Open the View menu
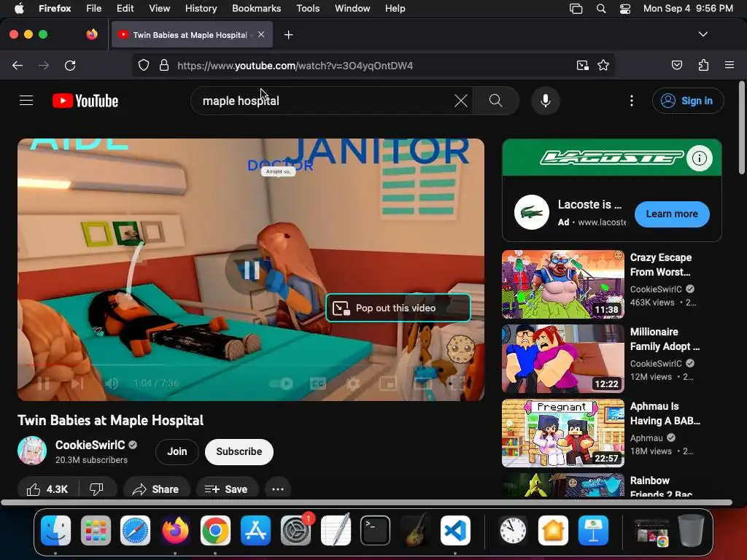 (x=159, y=8)
